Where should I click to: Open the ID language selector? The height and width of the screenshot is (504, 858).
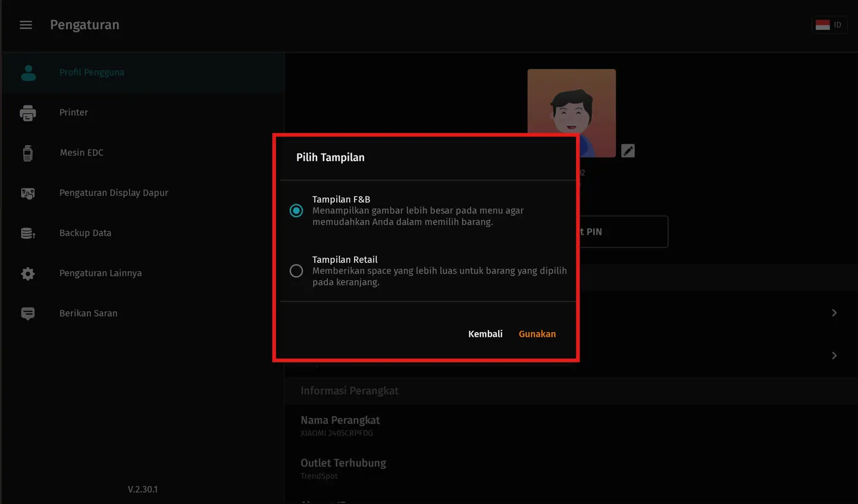point(829,25)
